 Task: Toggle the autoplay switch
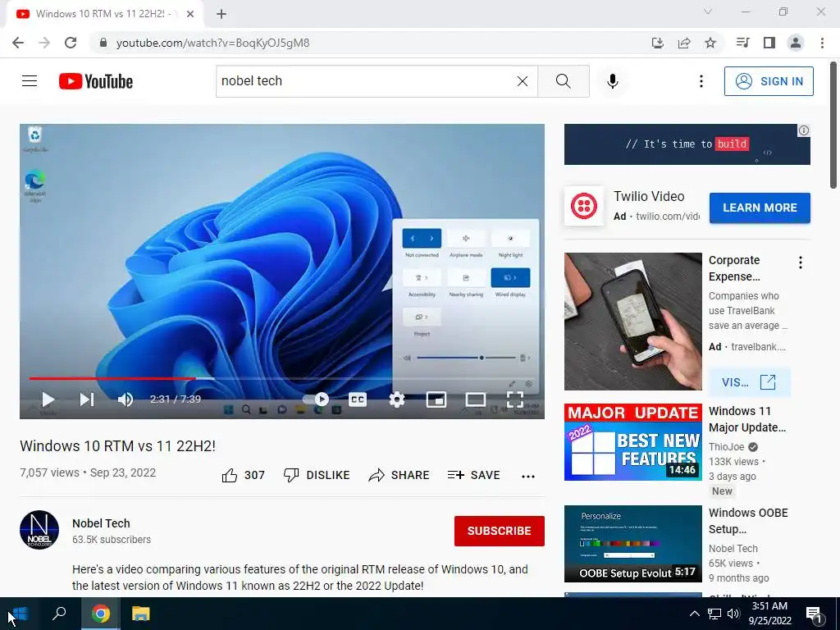pos(316,399)
